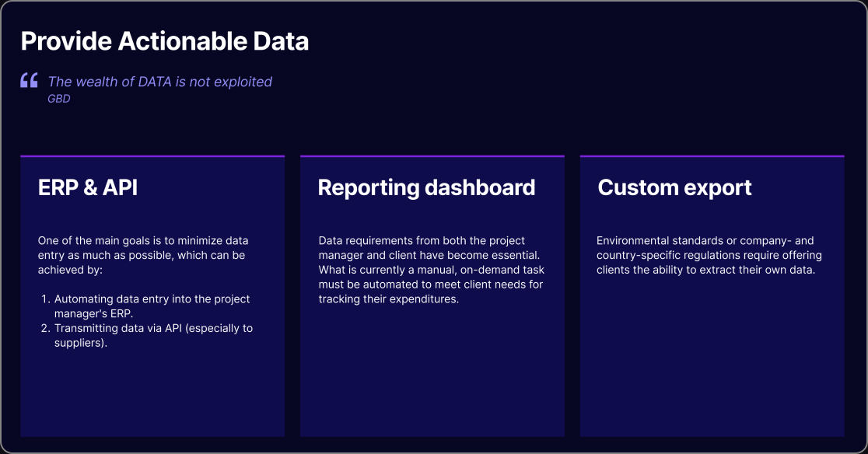Click the purple top border of ERP card
Viewport: 868px width, 454px height.
click(x=152, y=156)
